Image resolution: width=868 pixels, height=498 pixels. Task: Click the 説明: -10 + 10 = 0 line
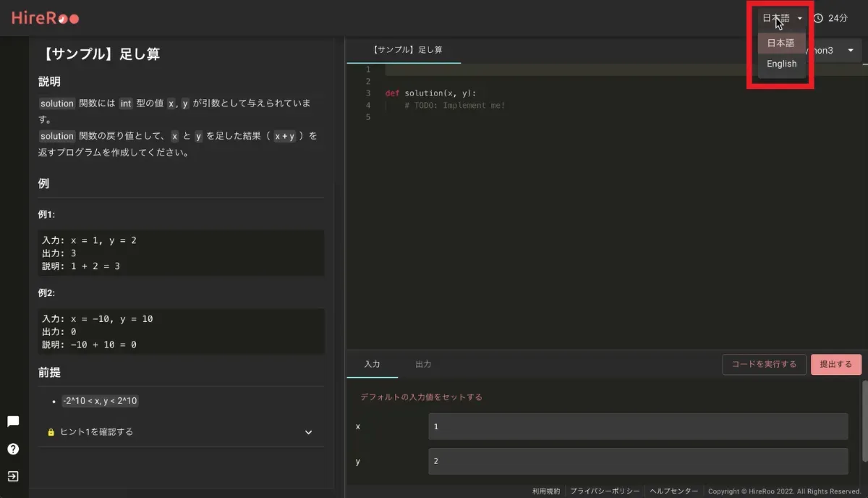pyautogui.click(x=89, y=345)
